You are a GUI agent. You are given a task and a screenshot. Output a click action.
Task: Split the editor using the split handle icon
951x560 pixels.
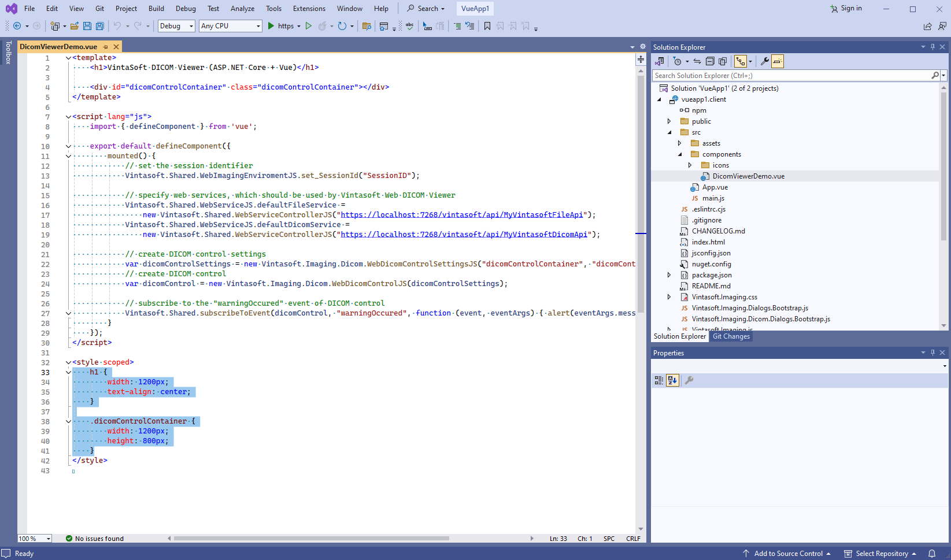641,60
